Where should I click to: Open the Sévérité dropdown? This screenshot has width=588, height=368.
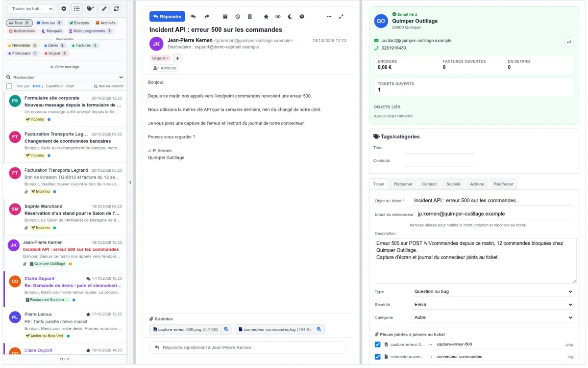493,304
